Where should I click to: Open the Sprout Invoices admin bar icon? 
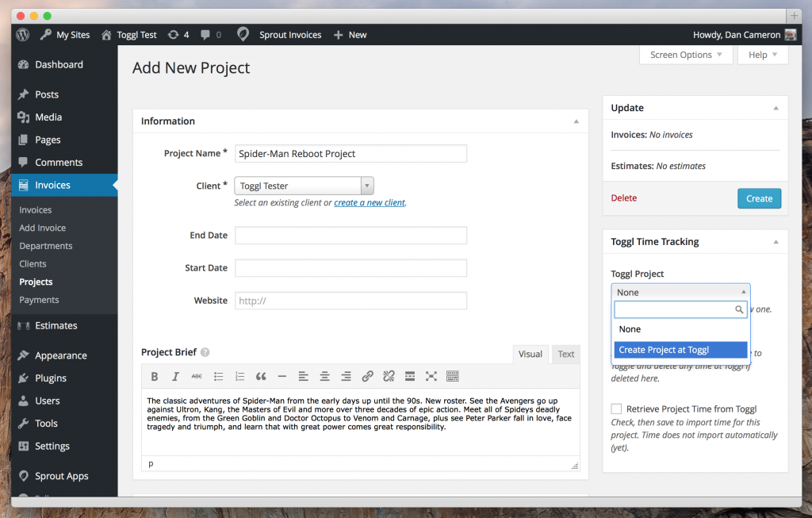243,34
